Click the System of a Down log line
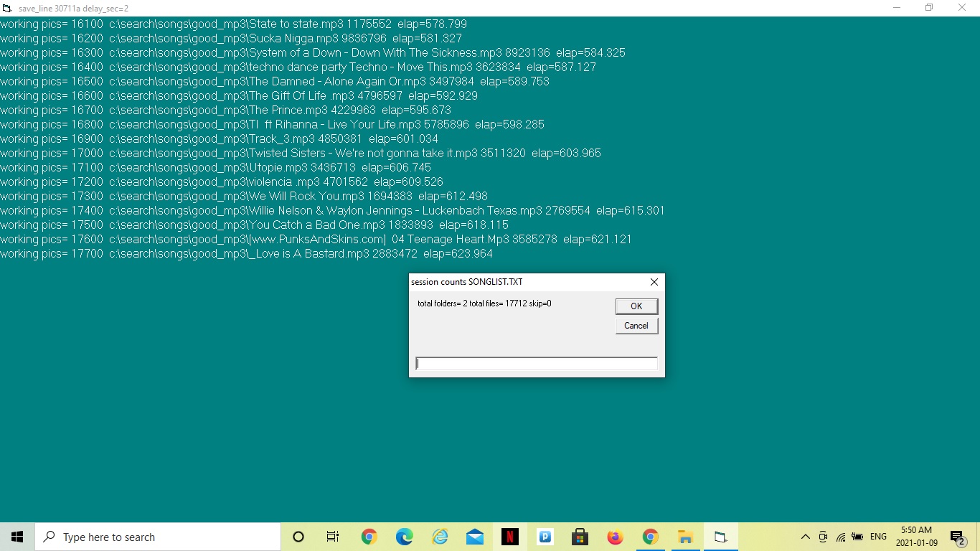The height and width of the screenshot is (551, 980). pyautogui.click(x=313, y=52)
